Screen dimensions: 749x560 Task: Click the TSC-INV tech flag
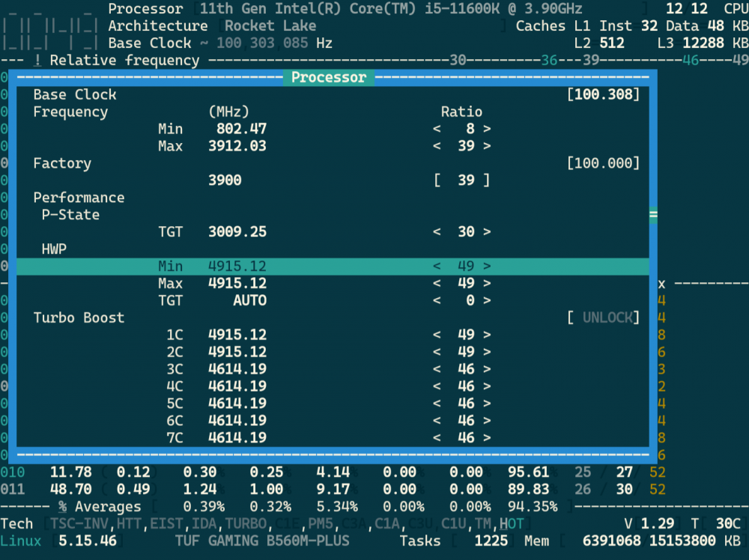(x=79, y=524)
